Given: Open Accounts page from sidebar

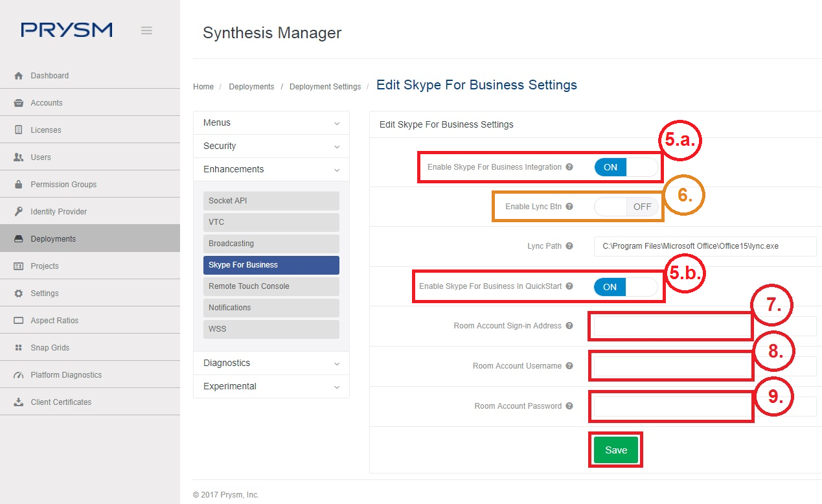Looking at the screenshot, I should 90,103.
